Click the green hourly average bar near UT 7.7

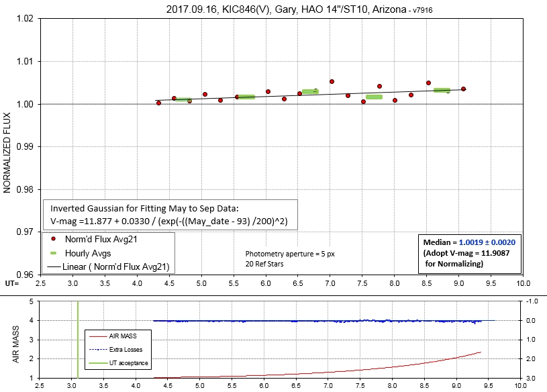click(x=374, y=97)
